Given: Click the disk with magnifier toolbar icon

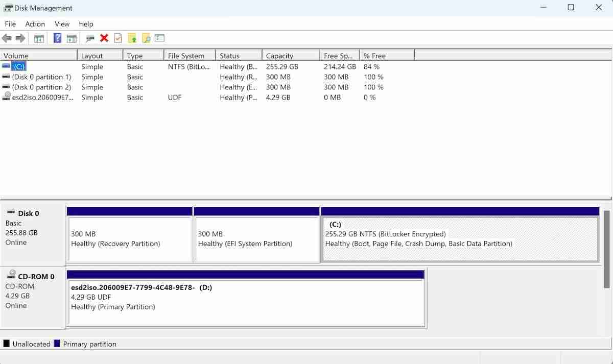Looking at the screenshot, I should [90, 38].
